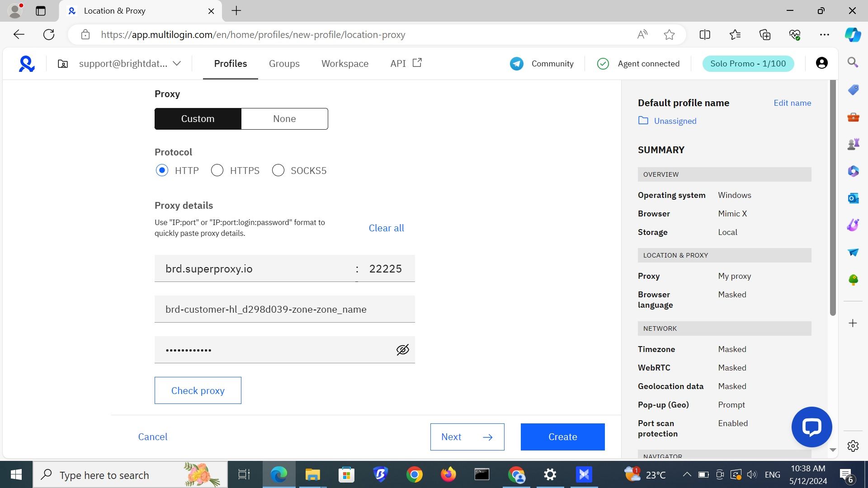Choose the HTTP protocol radio button
This screenshot has height=488, width=868.
[x=162, y=170]
